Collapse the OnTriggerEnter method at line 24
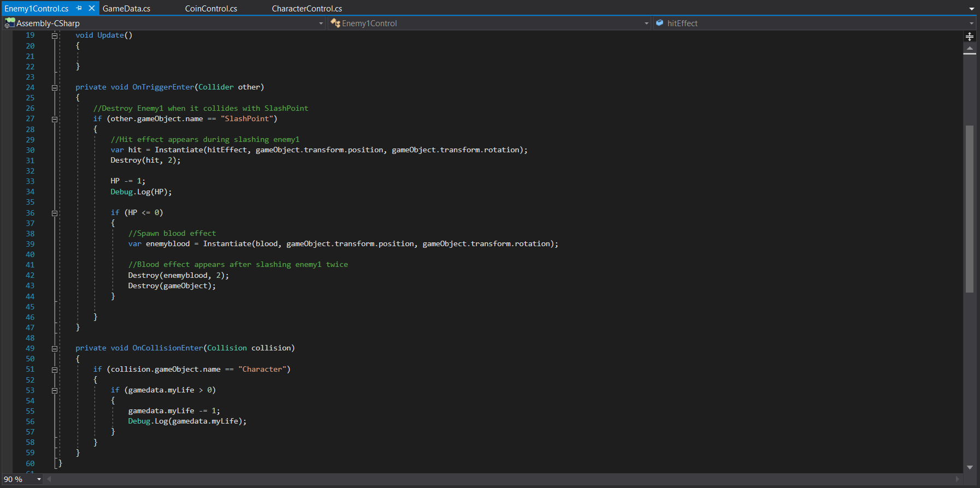 (55, 87)
